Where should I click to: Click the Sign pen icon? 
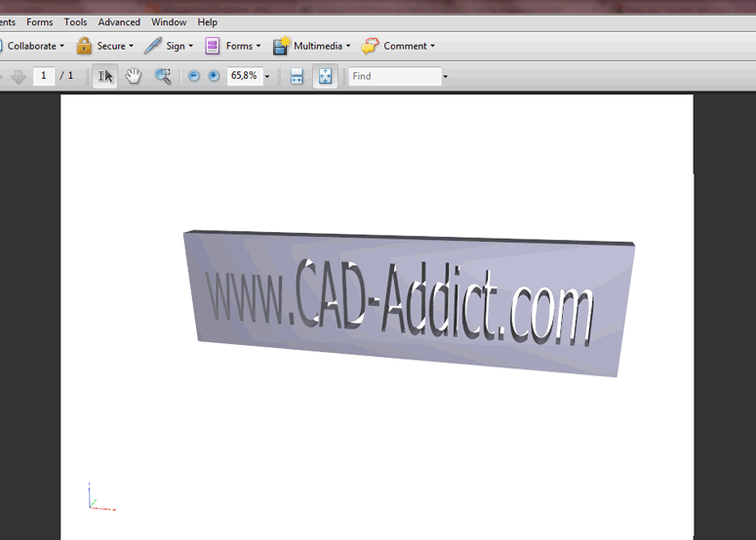[153, 46]
